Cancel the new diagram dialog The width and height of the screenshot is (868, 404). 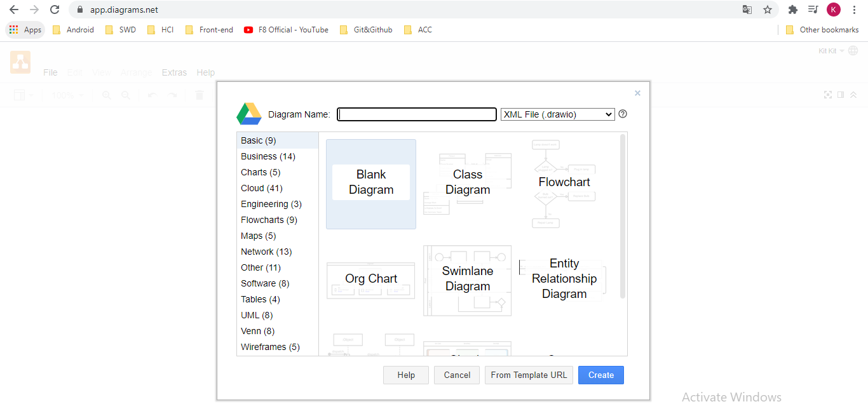click(456, 375)
